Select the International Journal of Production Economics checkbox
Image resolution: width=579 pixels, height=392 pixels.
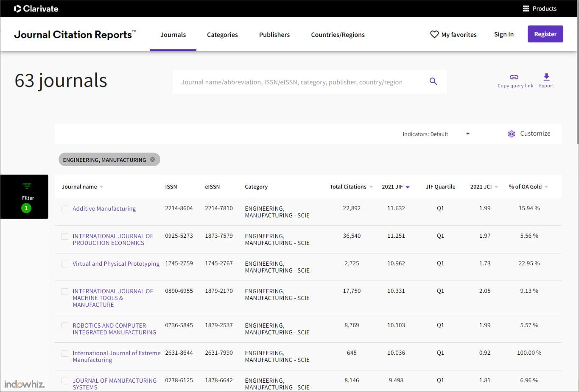pos(65,236)
